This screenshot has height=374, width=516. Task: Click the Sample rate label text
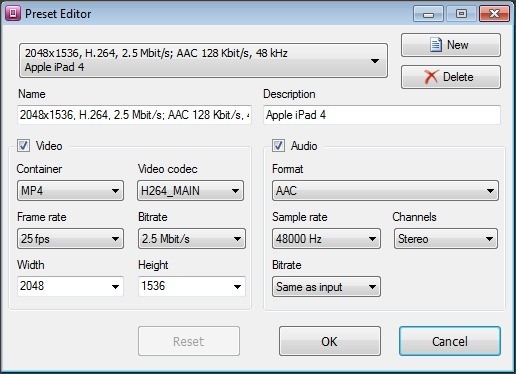(300, 217)
